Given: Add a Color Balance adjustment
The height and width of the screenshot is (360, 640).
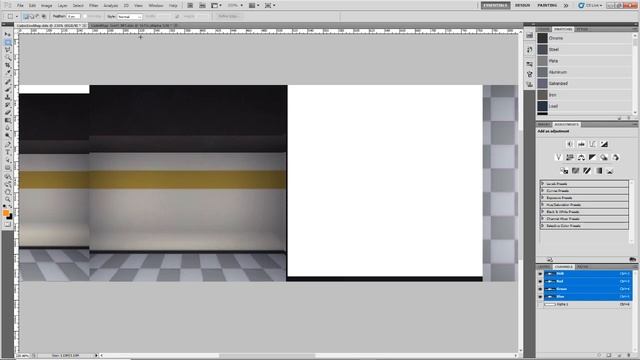Looking at the screenshot, I should 581,157.
